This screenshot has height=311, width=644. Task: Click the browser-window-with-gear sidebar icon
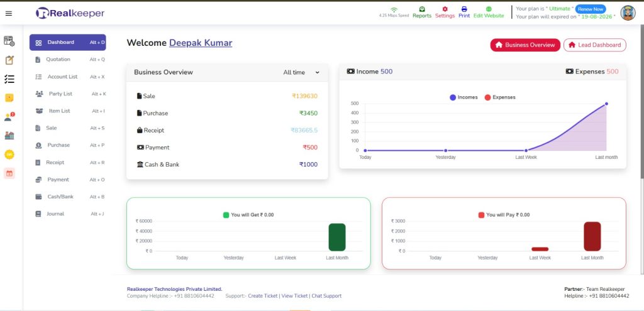9,41
